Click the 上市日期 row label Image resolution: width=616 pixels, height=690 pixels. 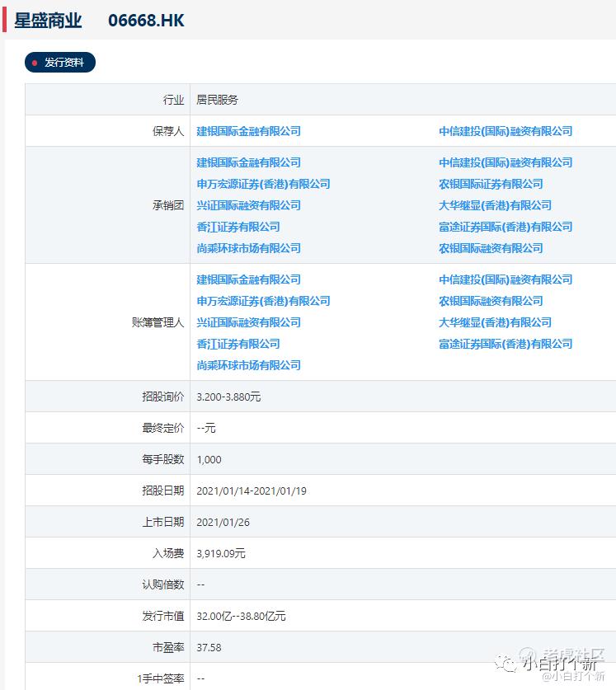pyautogui.click(x=163, y=522)
